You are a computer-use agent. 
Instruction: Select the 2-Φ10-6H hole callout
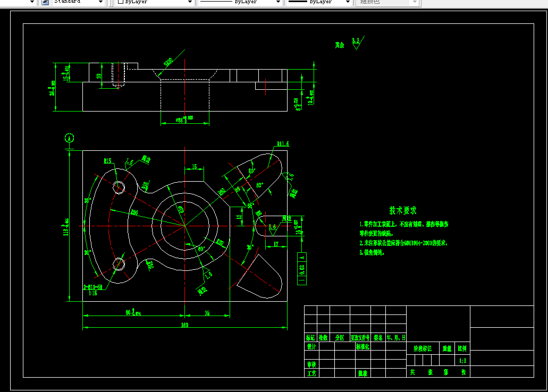[93, 287]
